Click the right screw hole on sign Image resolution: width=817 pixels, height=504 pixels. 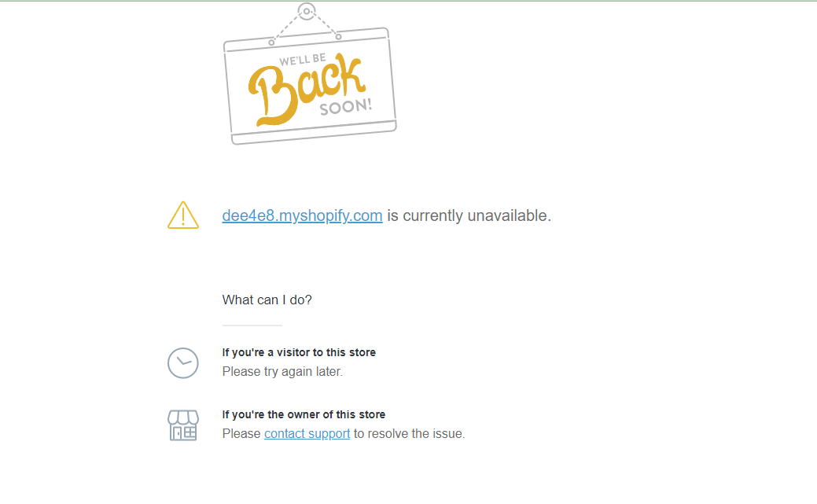(339, 36)
